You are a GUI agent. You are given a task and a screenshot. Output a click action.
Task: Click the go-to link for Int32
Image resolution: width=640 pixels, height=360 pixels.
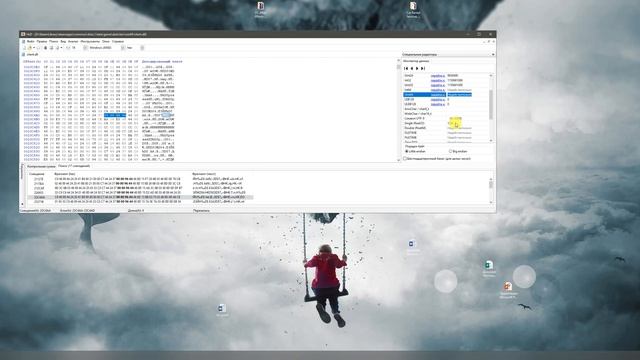tap(438, 80)
